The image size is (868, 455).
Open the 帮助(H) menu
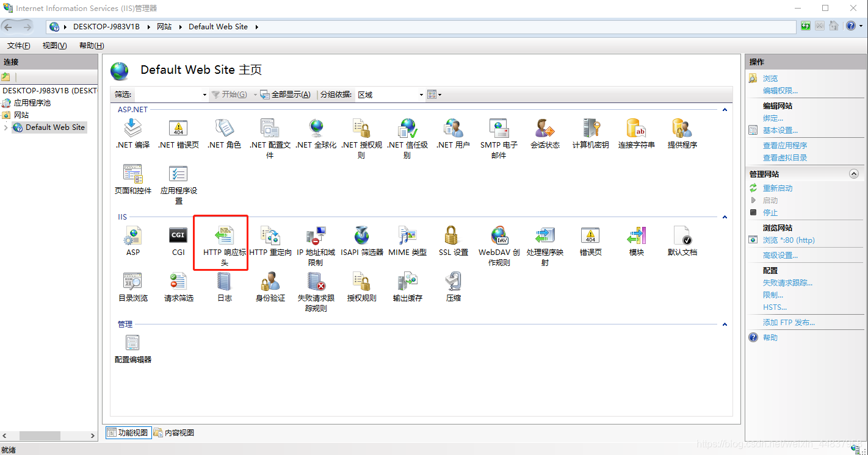click(92, 46)
